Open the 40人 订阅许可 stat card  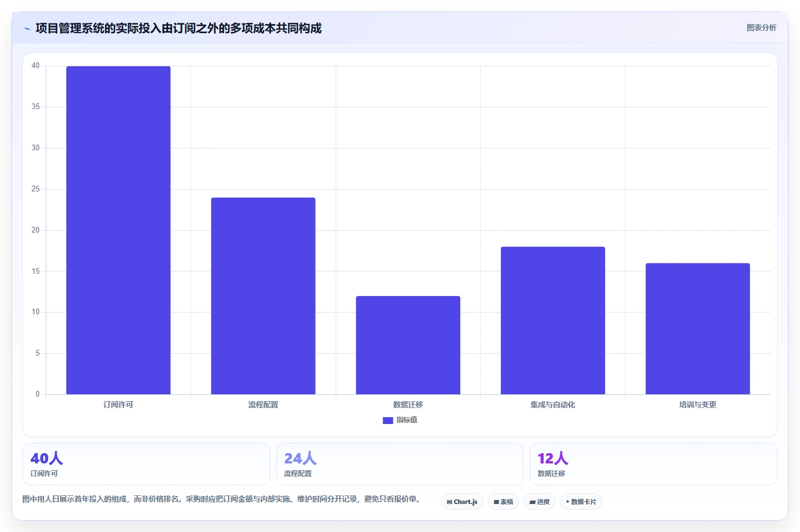(x=146, y=464)
